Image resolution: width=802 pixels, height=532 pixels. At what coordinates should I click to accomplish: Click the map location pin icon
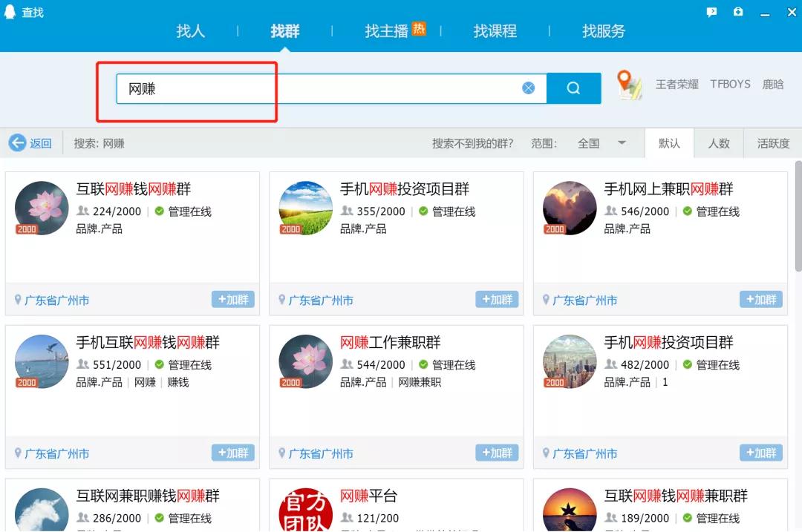pos(629,85)
